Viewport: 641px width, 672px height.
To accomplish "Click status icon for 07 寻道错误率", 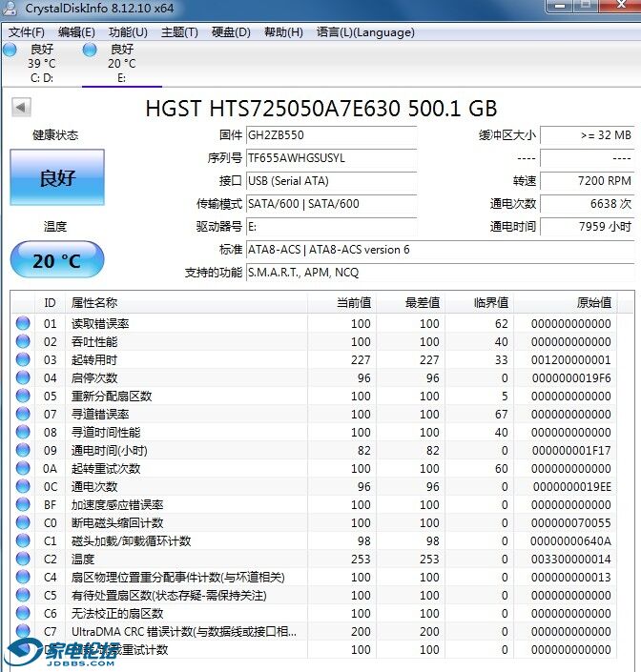I will (x=23, y=414).
